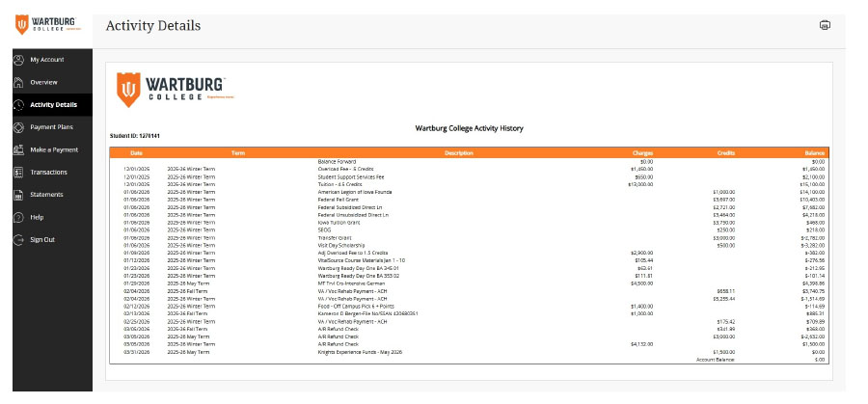This screenshot has height=404, width=868.
Task: Click the Activity Details page heading
Action: coord(152,26)
